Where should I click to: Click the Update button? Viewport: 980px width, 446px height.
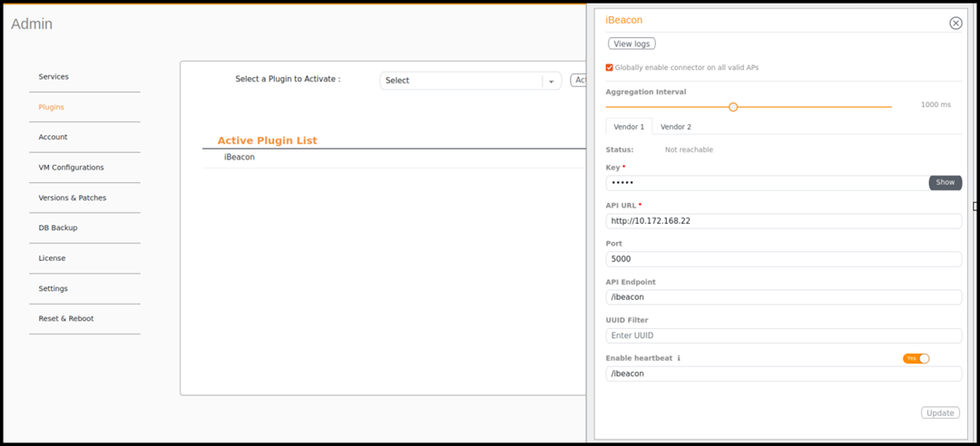[x=940, y=412]
